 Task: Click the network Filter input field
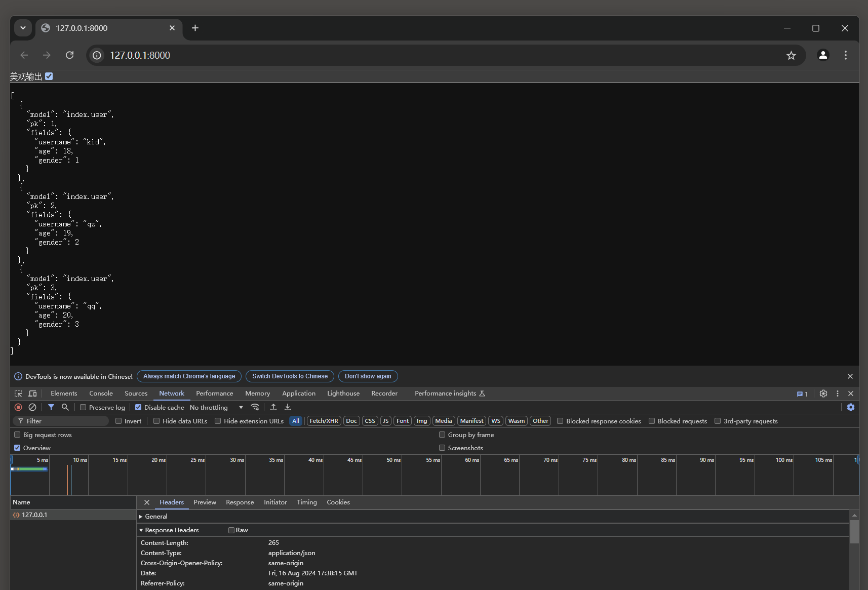[61, 421]
